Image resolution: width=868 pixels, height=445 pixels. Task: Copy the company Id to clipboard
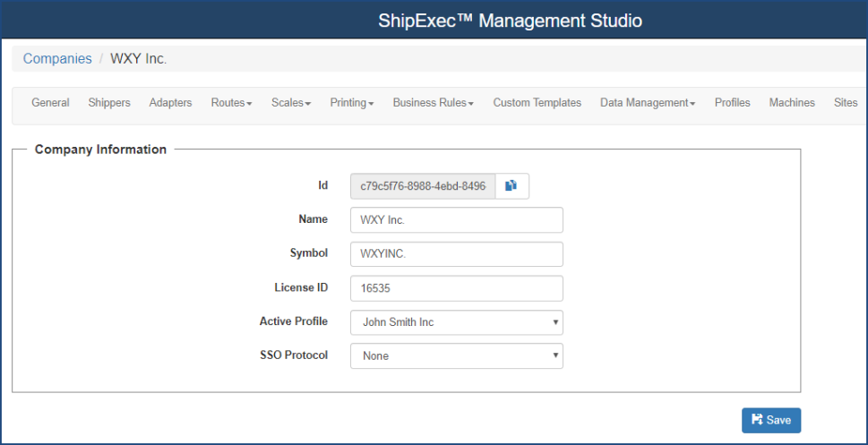point(511,186)
